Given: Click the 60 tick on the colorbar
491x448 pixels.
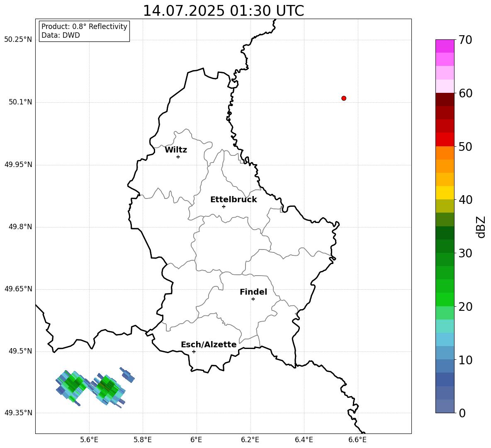Looking at the screenshot, I should 465,93.
